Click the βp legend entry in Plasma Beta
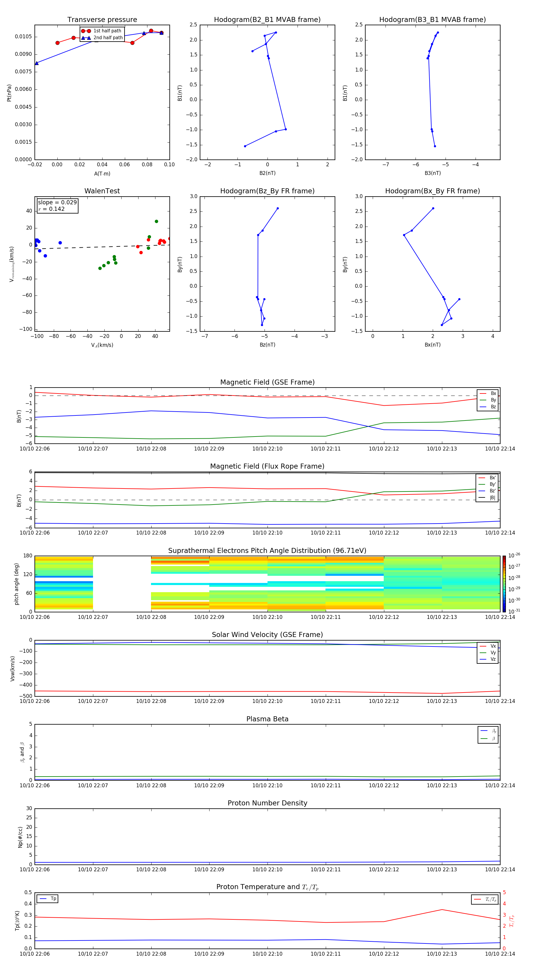Screen dimensions: 535x980 [x=488, y=731]
